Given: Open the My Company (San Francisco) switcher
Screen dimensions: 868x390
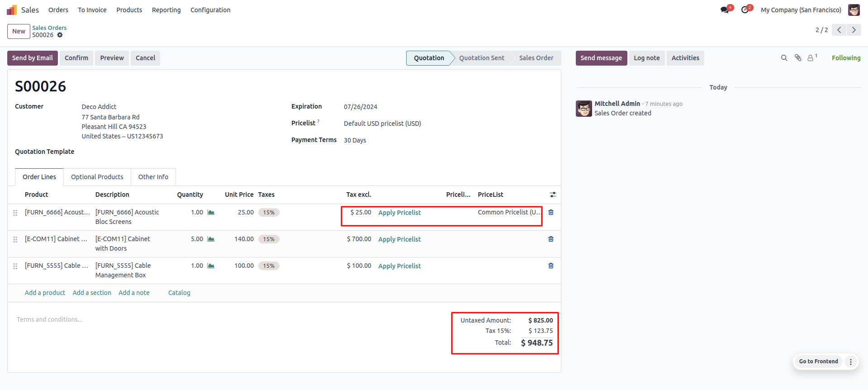Looking at the screenshot, I should pyautogui.click(x=801, y=10).
